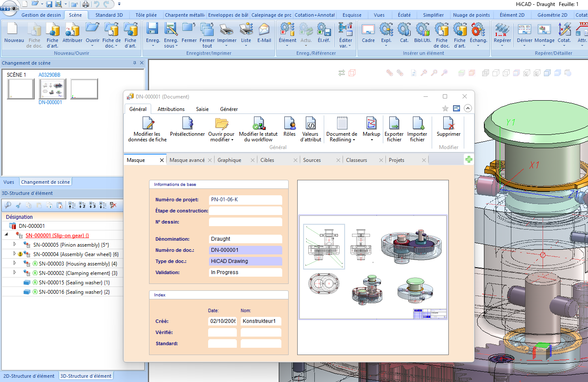
Task: Switch to Attributions tab in document window
Action: (171, 109)
